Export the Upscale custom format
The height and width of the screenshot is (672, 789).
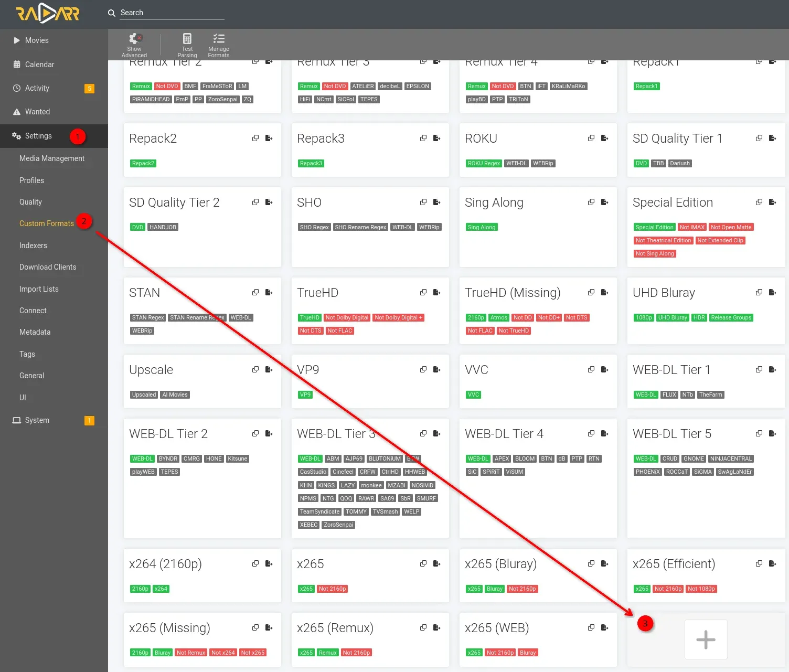click(269, 369)
